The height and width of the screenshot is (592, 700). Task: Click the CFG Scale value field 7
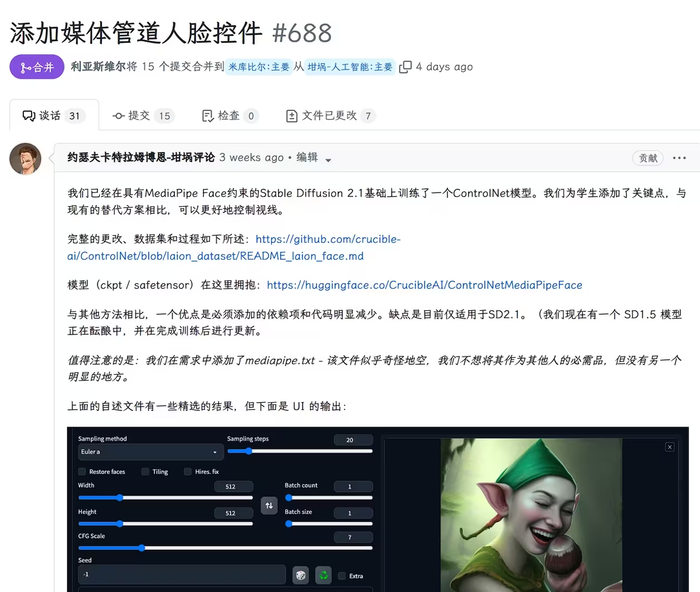[x=353, y=537]
